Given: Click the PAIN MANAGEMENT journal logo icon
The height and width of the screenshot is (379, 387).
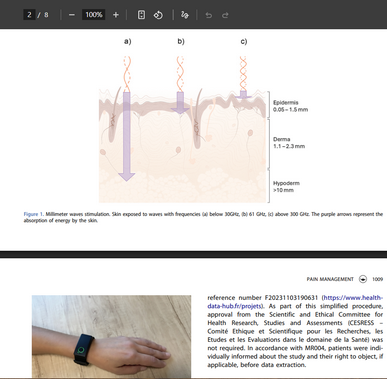Looking at the screenshot, I should (x=363, y=279).
